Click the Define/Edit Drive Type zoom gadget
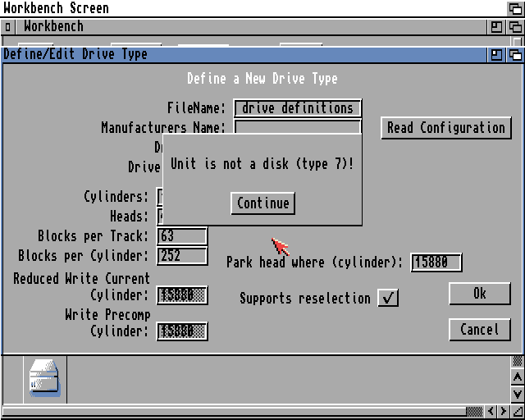This screenshot has width=525, height=420. pyautogui.click(x=497, y=55)
